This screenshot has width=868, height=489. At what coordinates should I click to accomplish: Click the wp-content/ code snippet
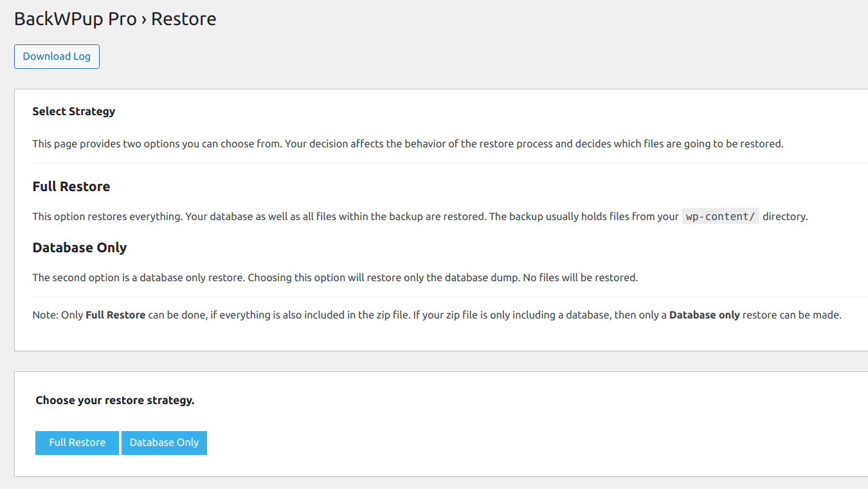coord(720,217)
